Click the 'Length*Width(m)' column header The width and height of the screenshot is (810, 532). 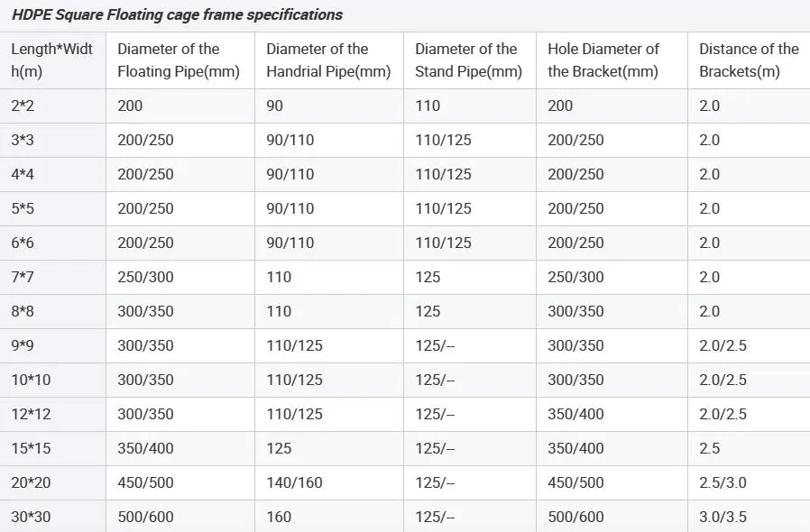[51, 60]
